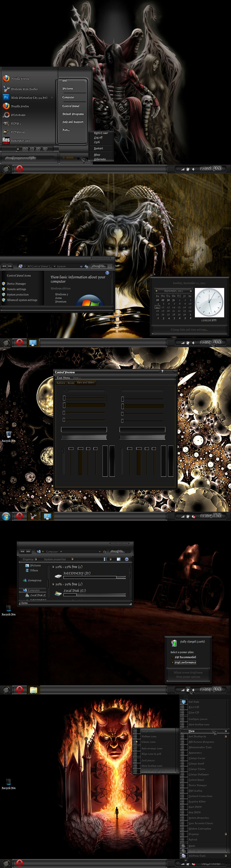Toggle Show desktop gadgets option
This screenshot has height=868, width=231.
tap(153, 771)
